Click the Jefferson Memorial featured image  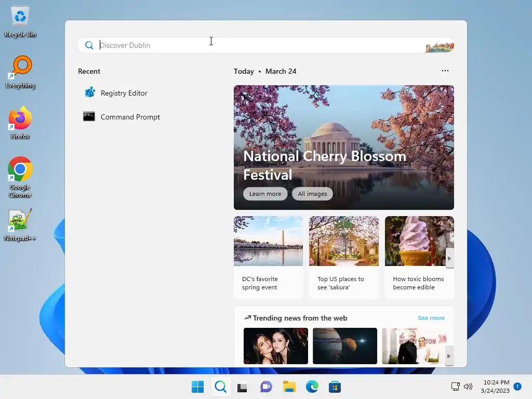click(344, 147)
